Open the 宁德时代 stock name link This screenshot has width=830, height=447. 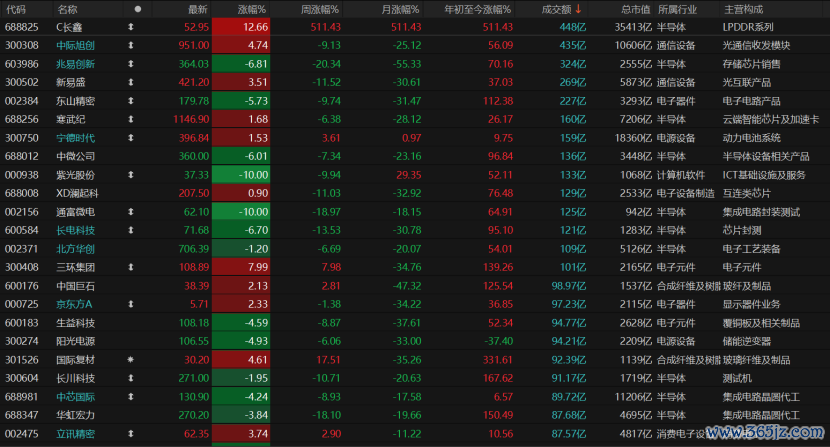coord(76,138)
